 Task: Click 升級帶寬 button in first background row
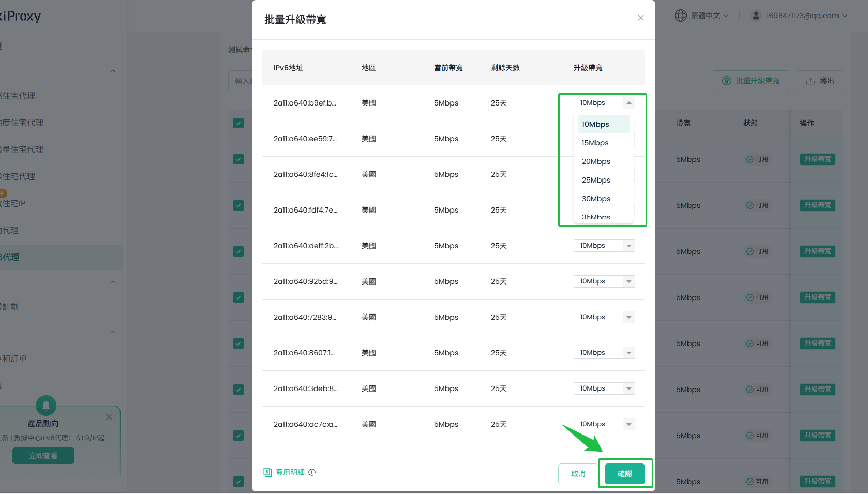[x=818, y=159]
